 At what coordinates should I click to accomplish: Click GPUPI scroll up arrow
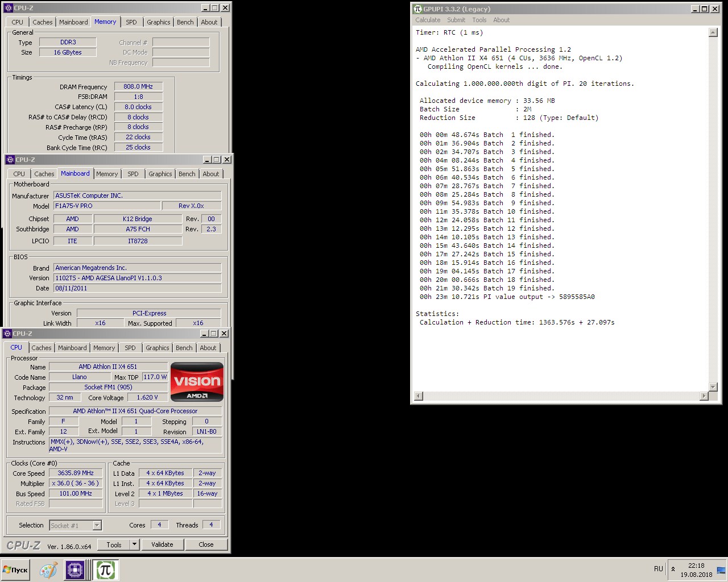[713, 32]
